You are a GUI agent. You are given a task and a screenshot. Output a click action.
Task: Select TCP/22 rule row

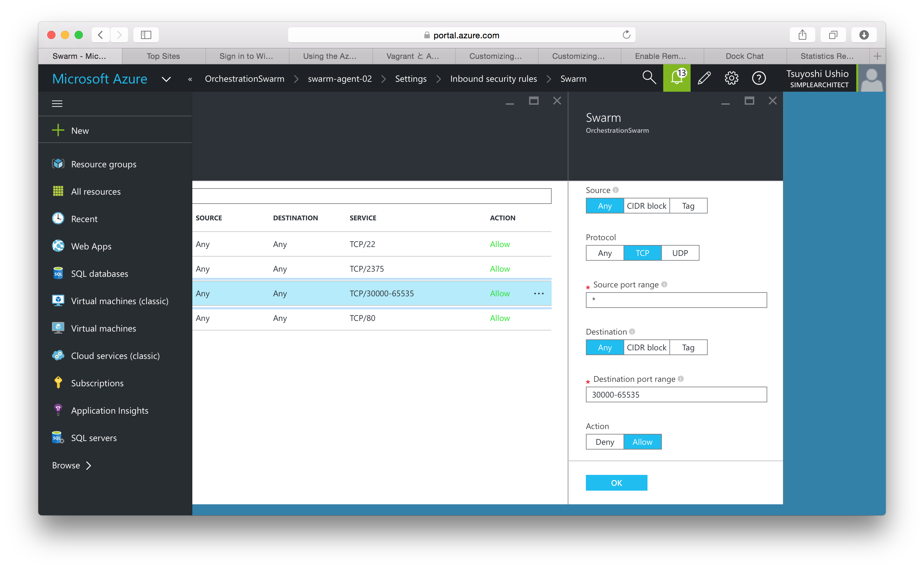(x=372, y=244)
